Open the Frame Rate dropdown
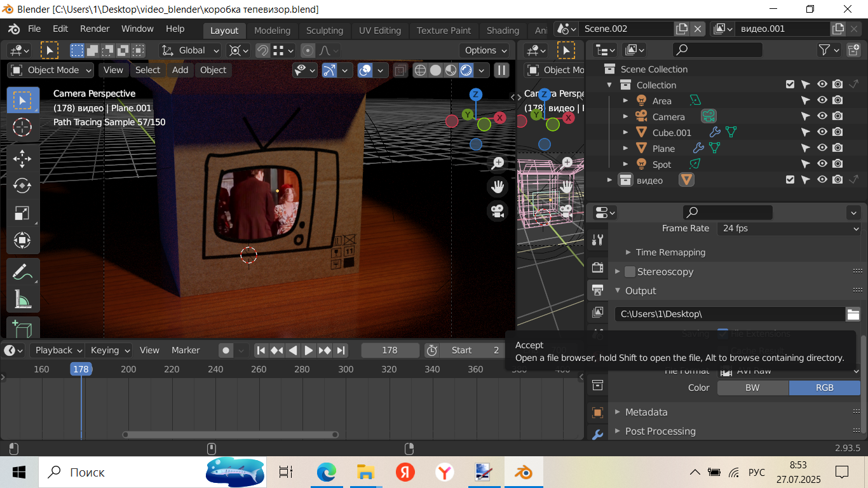Viewport: 868px width, 488px height. [789, 228]
